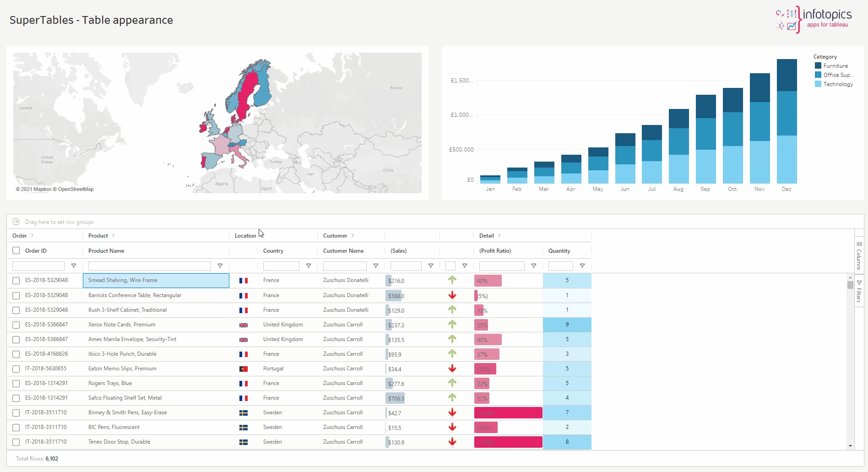Select the checkbox for Xerox Note Cards row
The width and height of the screenshot is (868, 472).
click(16, 325)
